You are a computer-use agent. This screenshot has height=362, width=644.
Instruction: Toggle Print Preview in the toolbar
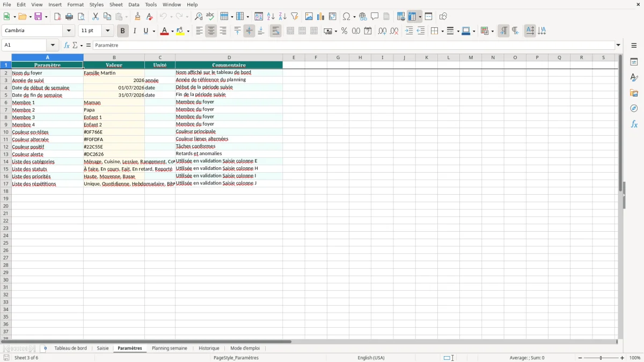click(81, 17)
